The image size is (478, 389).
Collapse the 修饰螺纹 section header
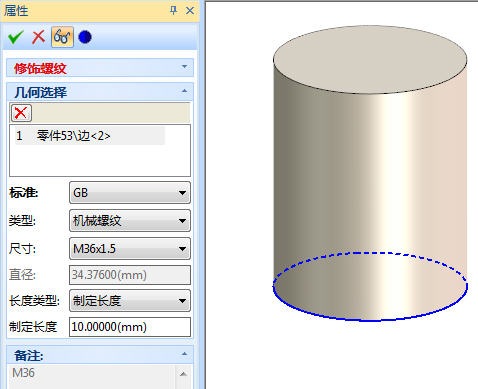(x=100, y=68)
